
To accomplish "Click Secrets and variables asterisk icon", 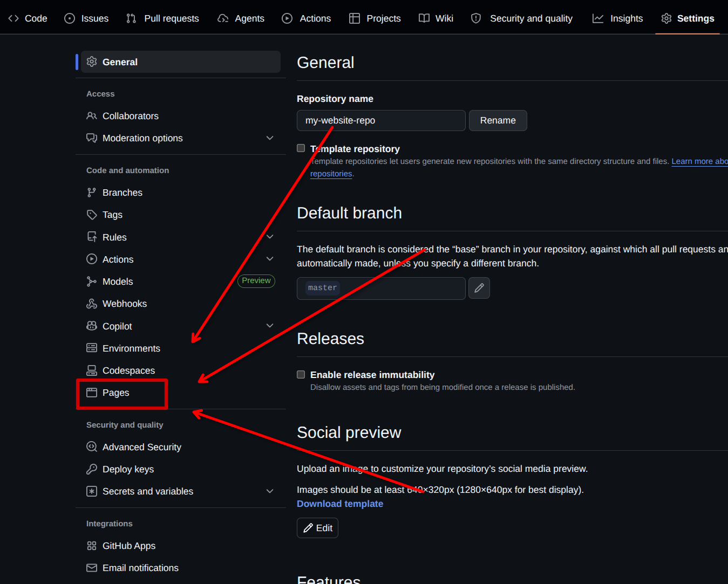I will pyautogui.click(x=92, y=491).
